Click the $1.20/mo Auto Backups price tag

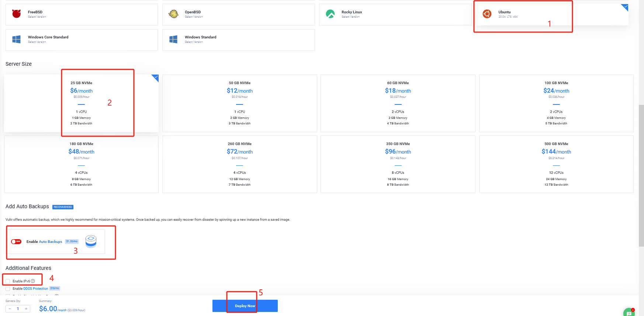72,241
